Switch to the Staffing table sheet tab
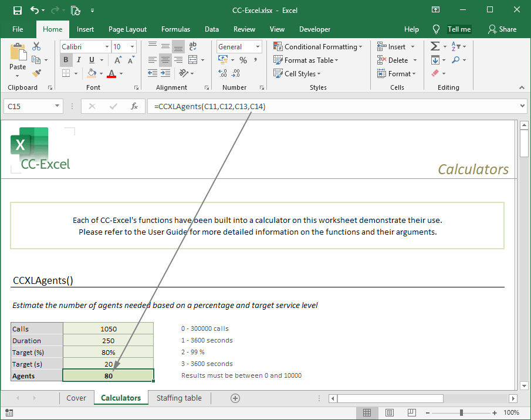 pos(179,398)
